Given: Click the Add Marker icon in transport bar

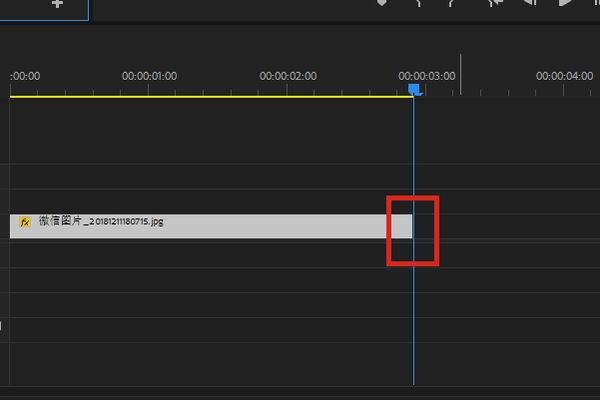Looking at the screenshot, I should tap(382, 3).
